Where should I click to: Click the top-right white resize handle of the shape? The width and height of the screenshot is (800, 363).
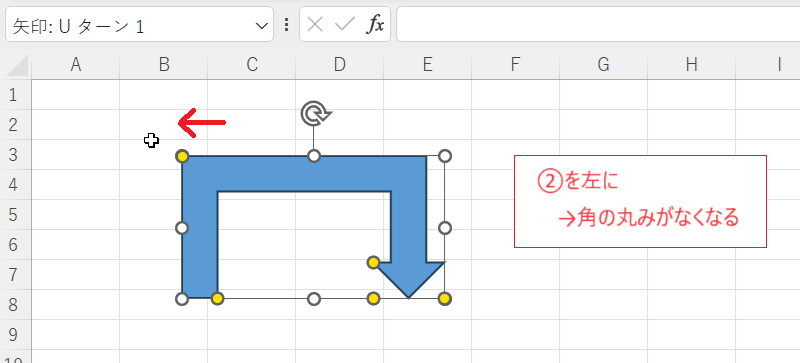445,156
